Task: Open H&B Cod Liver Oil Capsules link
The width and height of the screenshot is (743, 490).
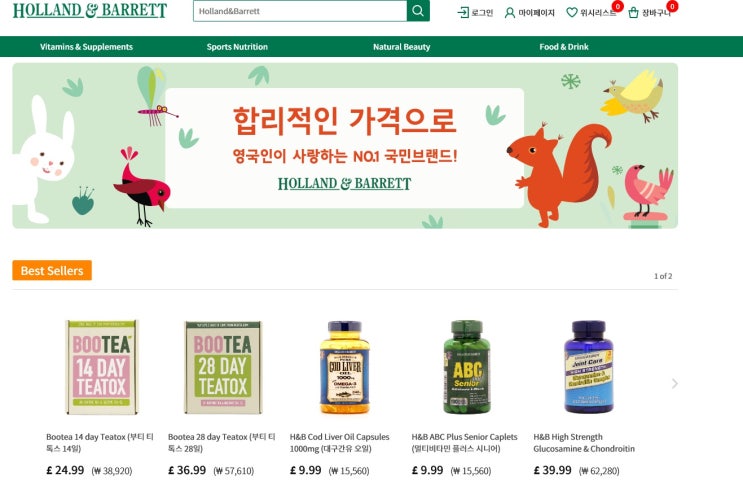Action: click(339, 442)
